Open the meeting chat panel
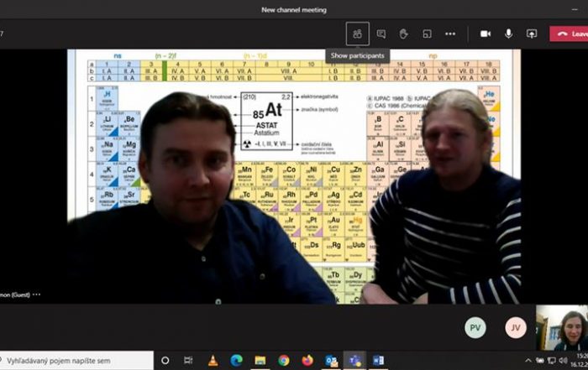This screenshot has width=588, height=370. point(381,34)
